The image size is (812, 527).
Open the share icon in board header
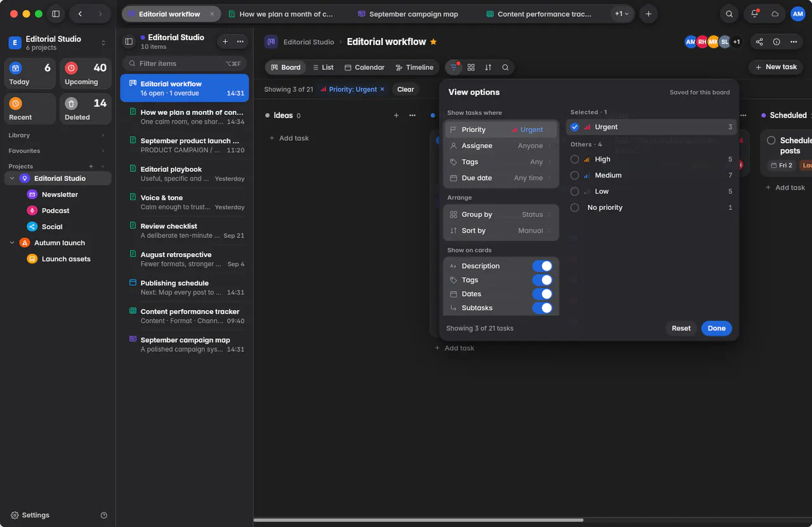pos(759,42)
